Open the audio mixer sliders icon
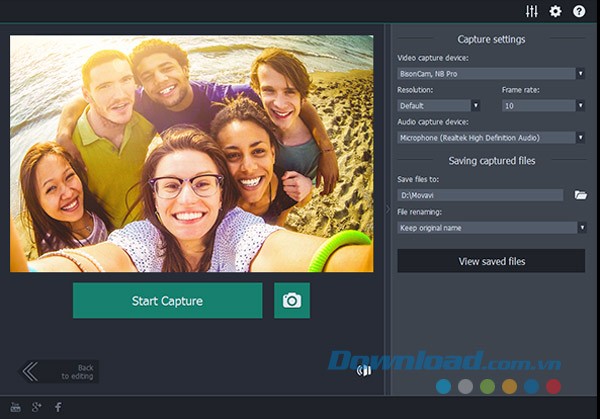 pos(532,11)
